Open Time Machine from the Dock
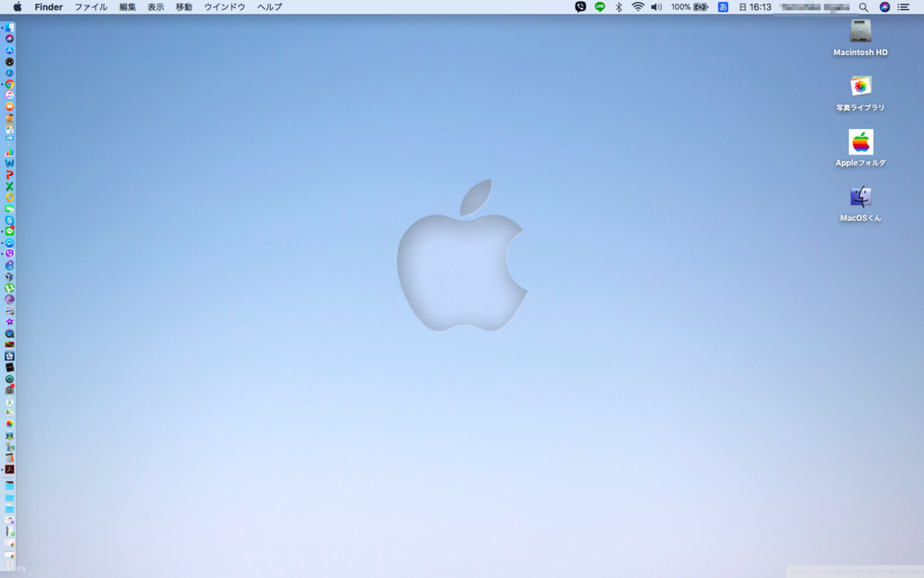Viewport: 924px width, 578px height. click(x=9, y=378)
